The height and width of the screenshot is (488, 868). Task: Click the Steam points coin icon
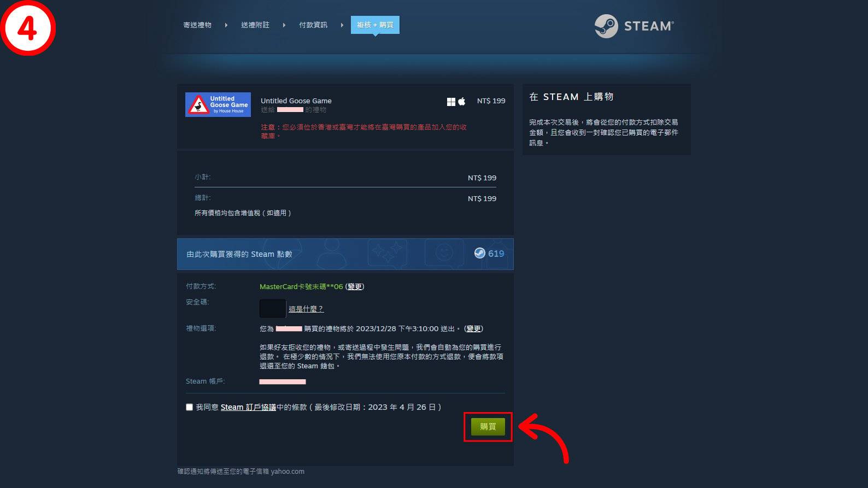click(479, 253)
